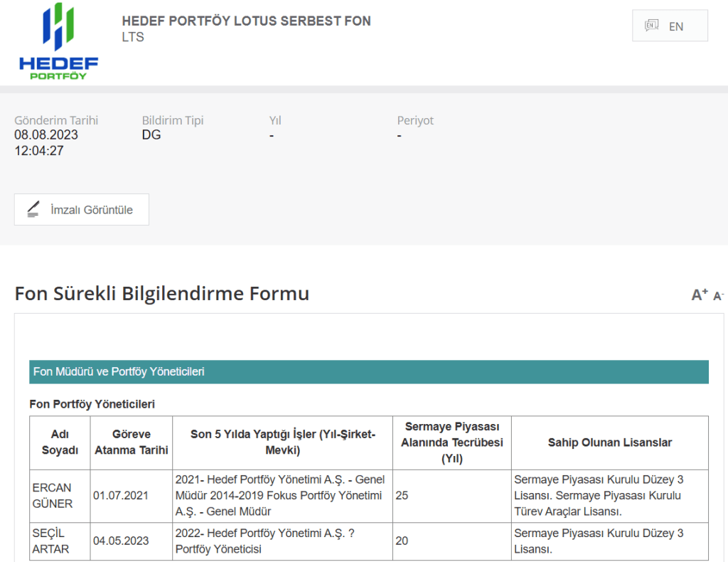Click the Adı Soyadı column header
728x562 pixels.
[x=60, y=442]
